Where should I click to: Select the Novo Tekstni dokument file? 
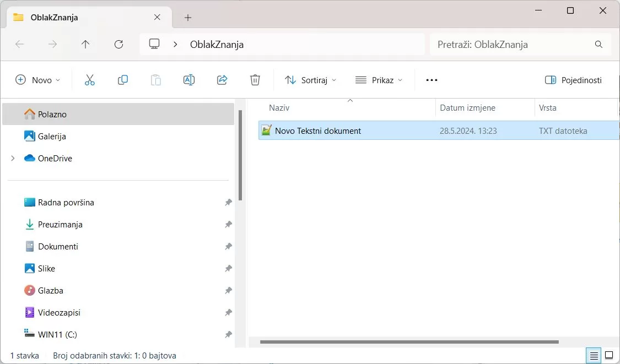pos(318,131)
